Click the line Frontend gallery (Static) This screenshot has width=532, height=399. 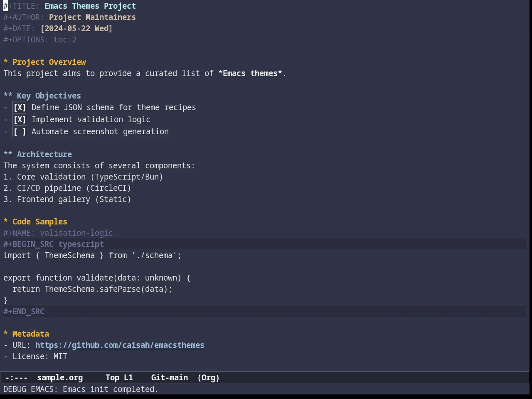[x=67, y=199]
